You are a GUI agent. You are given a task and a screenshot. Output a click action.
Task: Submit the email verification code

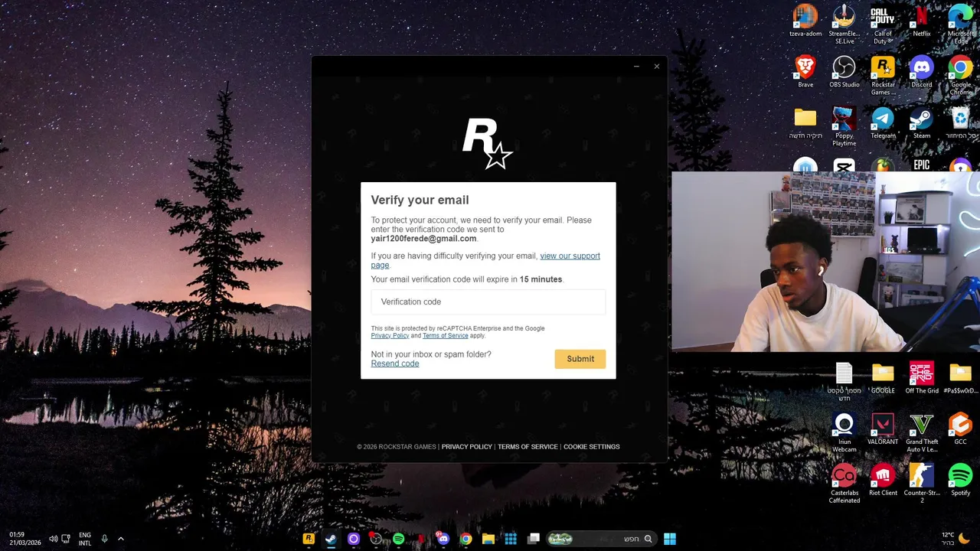580,359
